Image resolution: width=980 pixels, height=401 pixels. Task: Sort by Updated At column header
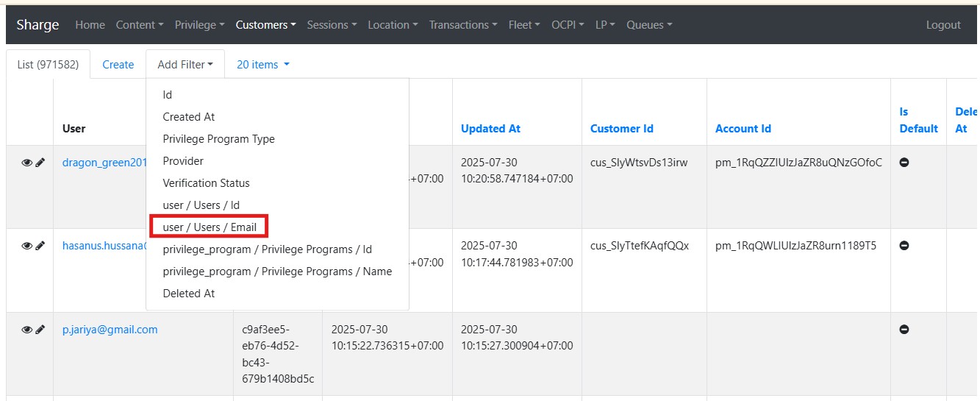pos(490,129)
